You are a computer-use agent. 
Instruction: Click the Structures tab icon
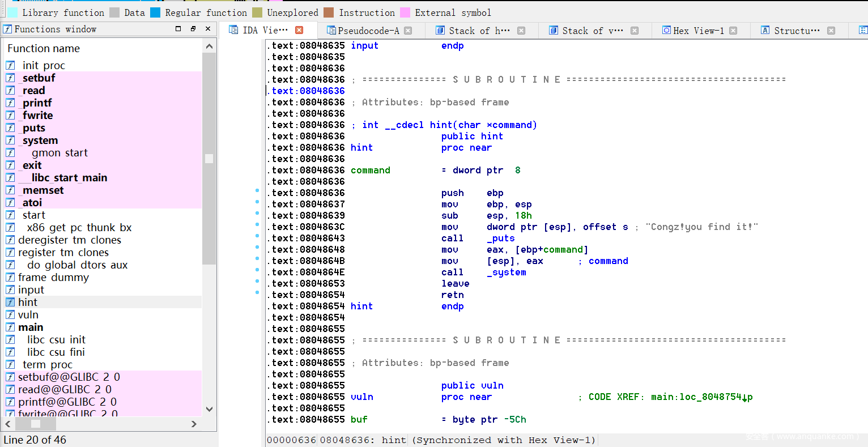click(x=765, y=31)
